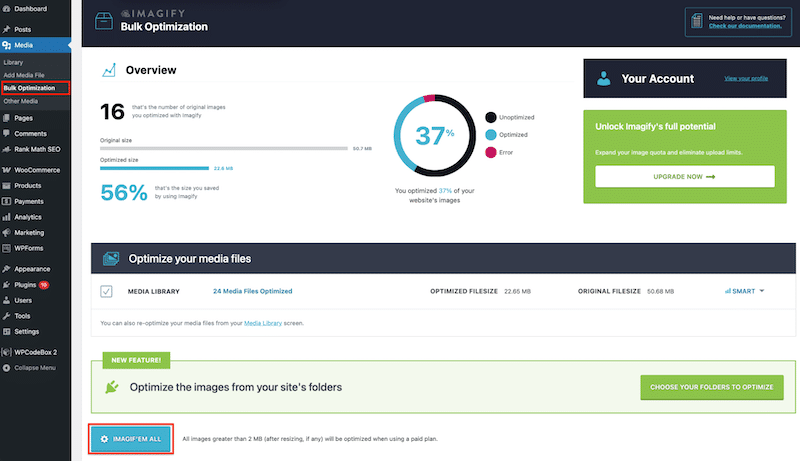Open the Library submenu item
Viewport: 800px width, 461px height.
point(13,62)
